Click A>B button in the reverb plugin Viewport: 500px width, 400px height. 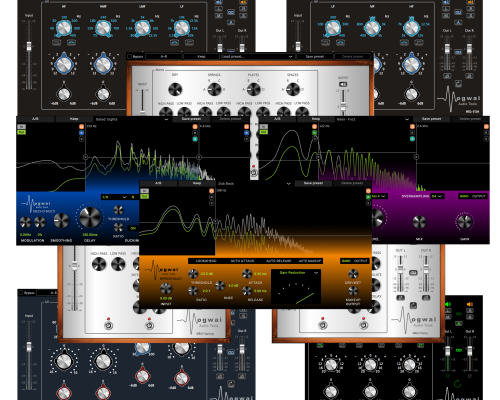tap(164, 57)
